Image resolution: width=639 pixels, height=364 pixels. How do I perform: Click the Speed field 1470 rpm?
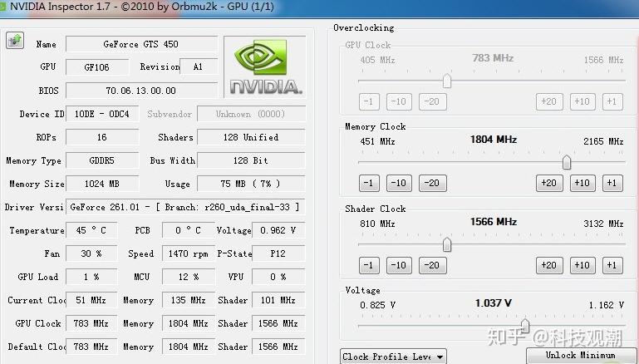click(189, 253)
